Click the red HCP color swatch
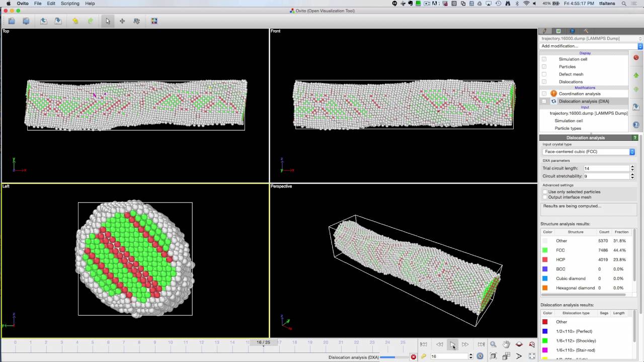This screenshot has height=362, width=644. (x=545, y=259)
